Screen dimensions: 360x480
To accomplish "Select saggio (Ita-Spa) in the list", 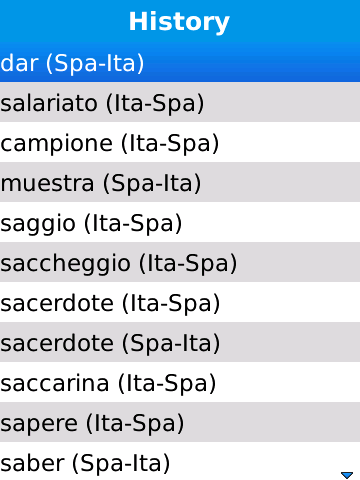I will [x=180, y=222].
